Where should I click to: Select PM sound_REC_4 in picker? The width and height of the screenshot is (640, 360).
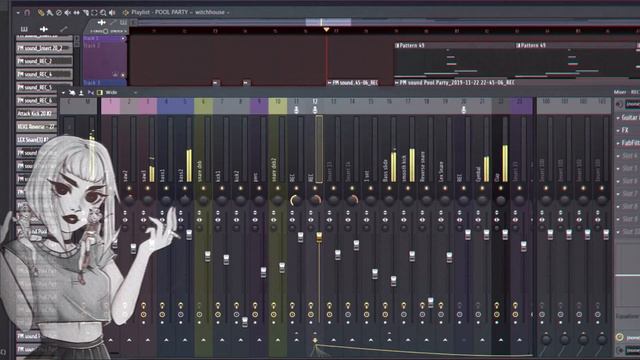click(x=44, y=74)
